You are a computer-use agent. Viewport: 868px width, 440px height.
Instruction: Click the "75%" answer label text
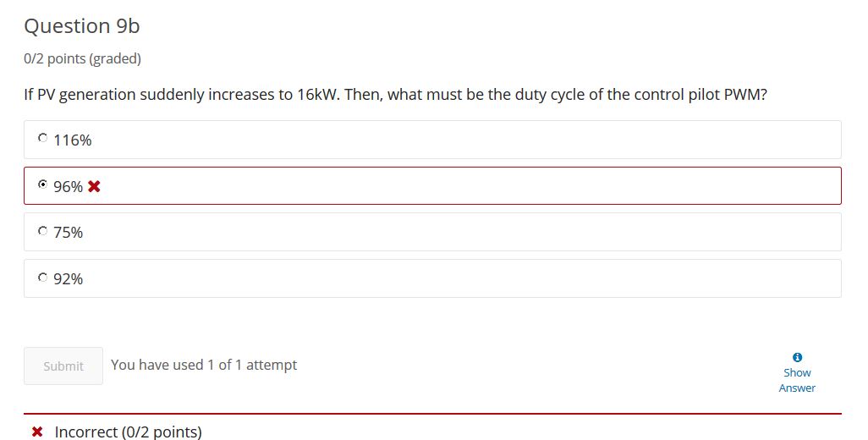click(x=68, y=233)
